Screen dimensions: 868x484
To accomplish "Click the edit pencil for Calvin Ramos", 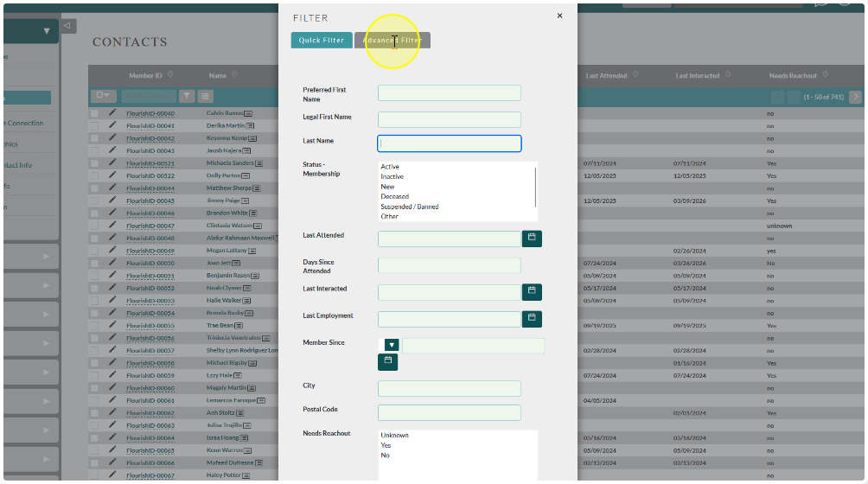I will click(x=112, y=112).
